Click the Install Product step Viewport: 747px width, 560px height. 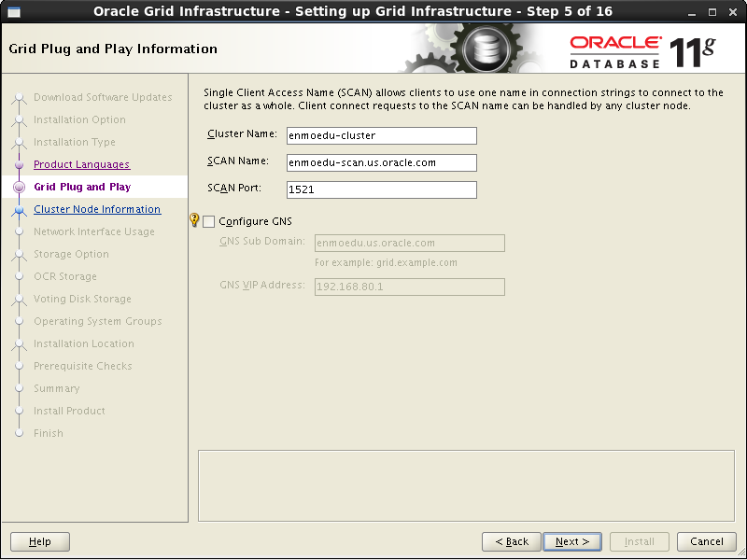point(69,411)
